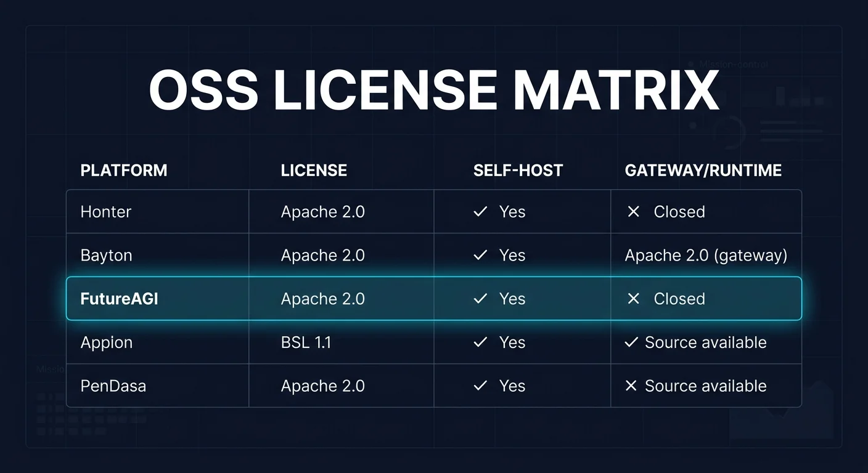Click Apache 2.0 license in FutureAGI row
Image resolution: width=868 pixels, height=473 pixels.
pos(323,299)
